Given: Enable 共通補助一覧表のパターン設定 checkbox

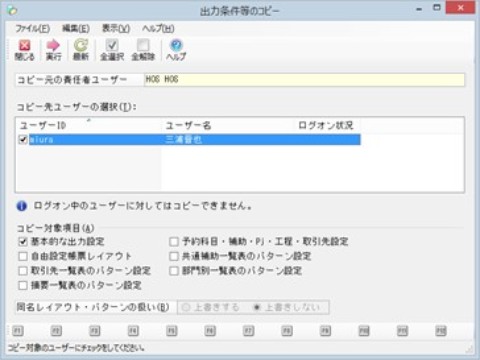Looking at the screenshot, I should click(174, 256).
